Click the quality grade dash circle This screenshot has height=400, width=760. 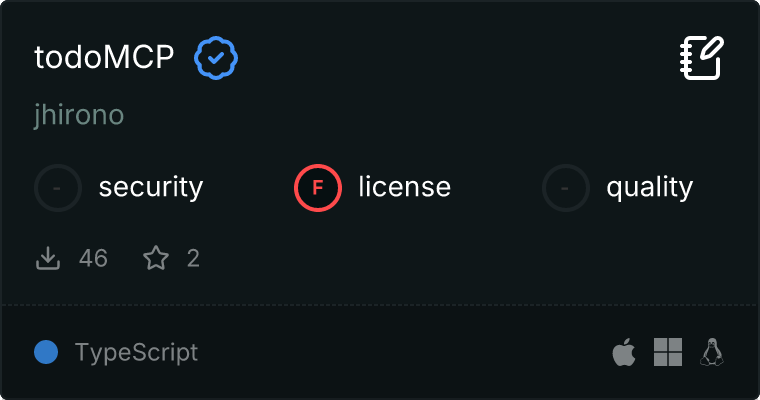point(566,187)
